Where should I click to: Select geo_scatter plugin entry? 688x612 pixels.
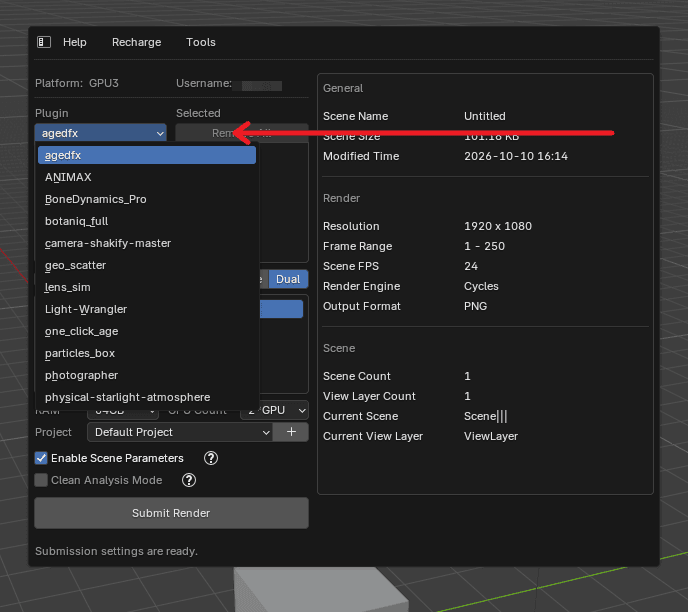(x=147, y=265)
